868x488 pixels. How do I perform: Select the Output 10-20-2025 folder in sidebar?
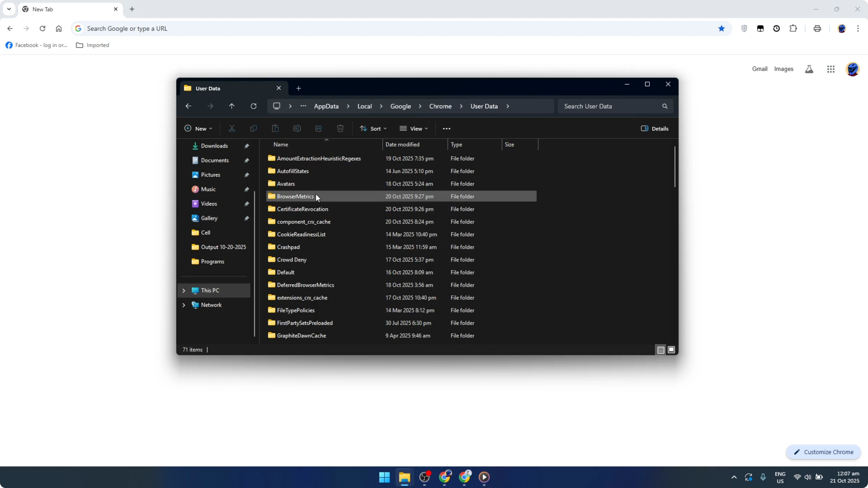pos(215,247)
